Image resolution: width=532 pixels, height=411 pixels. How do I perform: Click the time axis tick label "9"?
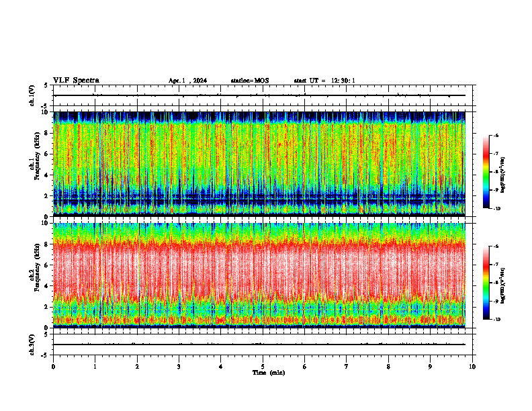coord(430,367)
